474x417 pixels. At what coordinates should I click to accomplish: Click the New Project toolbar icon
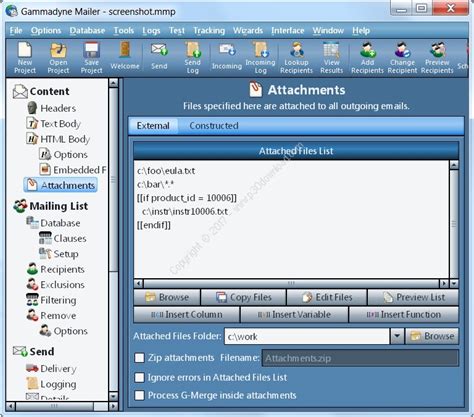pos(25,58)
